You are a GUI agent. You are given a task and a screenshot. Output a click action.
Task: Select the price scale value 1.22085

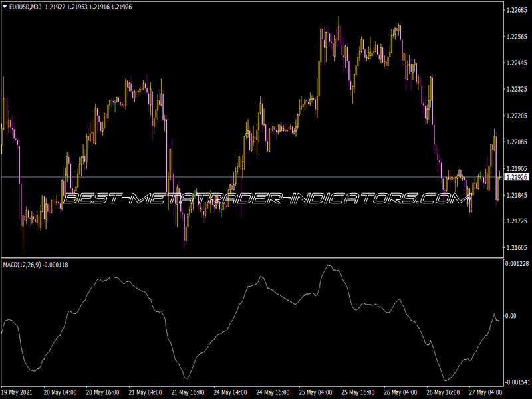point(517,142)
